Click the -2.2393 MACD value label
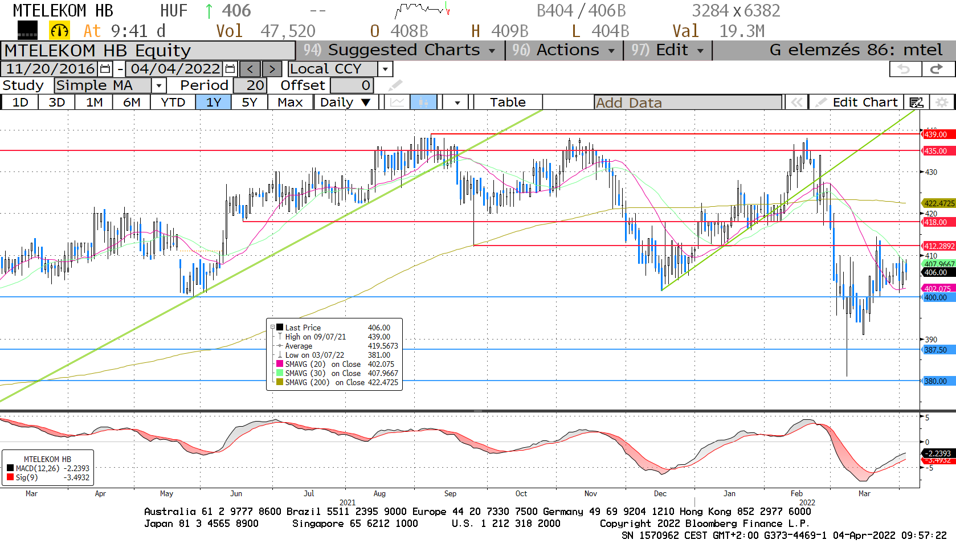This screenshot has width=956, height=560. tap(937, 453)
